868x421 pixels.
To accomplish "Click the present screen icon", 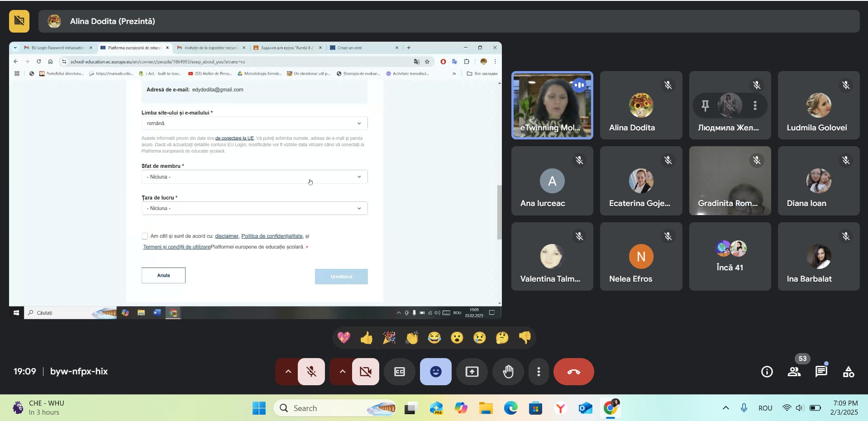I will coord(472,372).
